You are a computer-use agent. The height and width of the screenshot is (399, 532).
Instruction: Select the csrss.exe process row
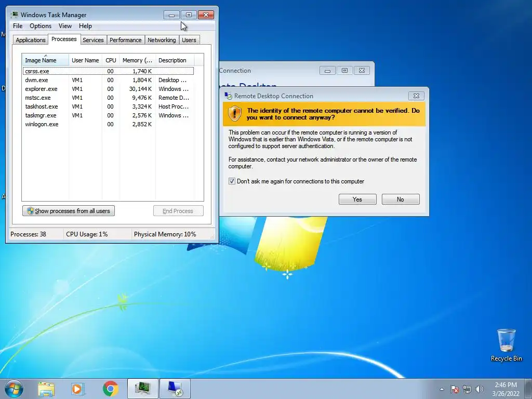(108, 71)
